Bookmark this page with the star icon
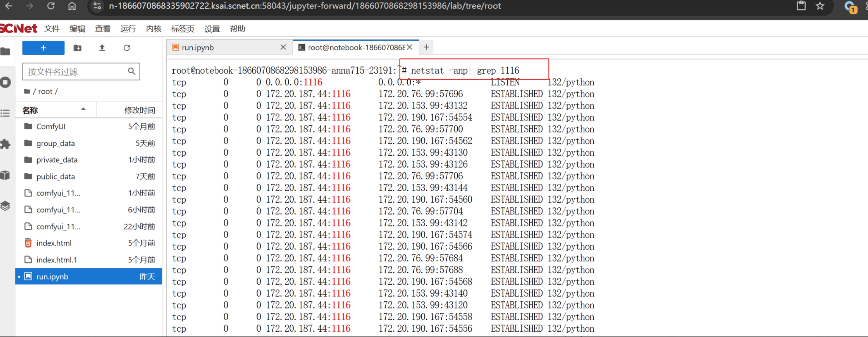The image size is (868, 337). point(820,6)
